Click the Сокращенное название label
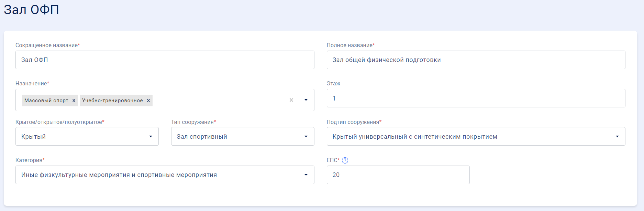This screenshot has height=211, width=644. [x=47, y=45]
